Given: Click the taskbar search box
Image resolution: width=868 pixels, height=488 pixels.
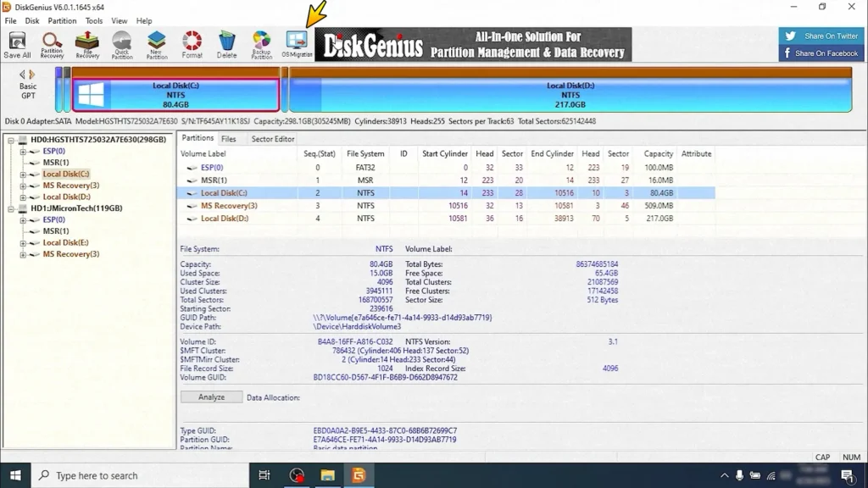Looking at the screenshot, I should [x=140, y=475].
